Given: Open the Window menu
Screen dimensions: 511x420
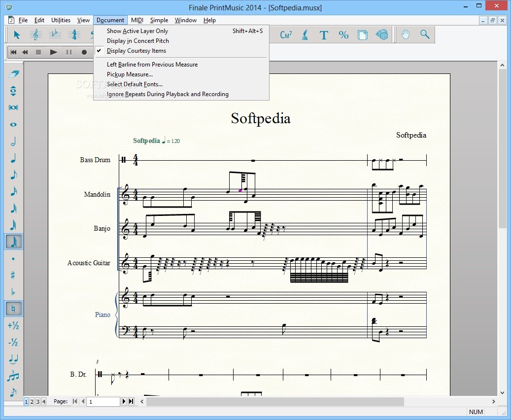Looking at the screenshot, I should point(185,20).
